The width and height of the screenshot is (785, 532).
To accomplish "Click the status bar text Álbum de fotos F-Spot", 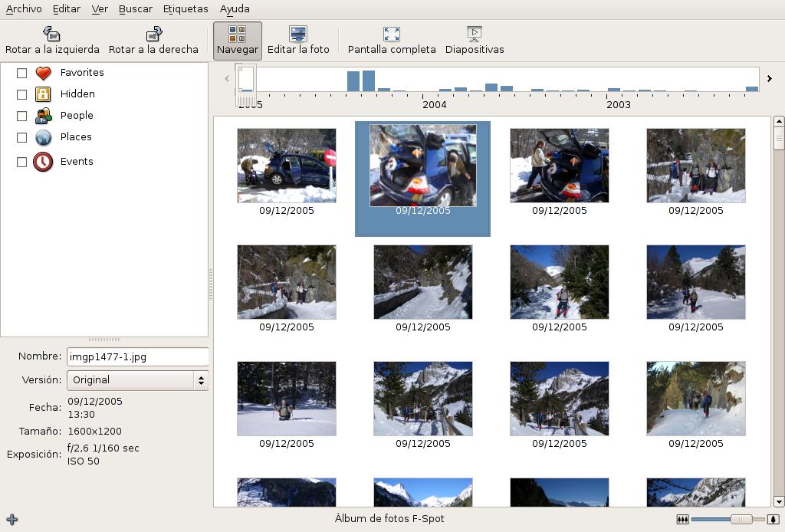I will click(x=389, y=519).
